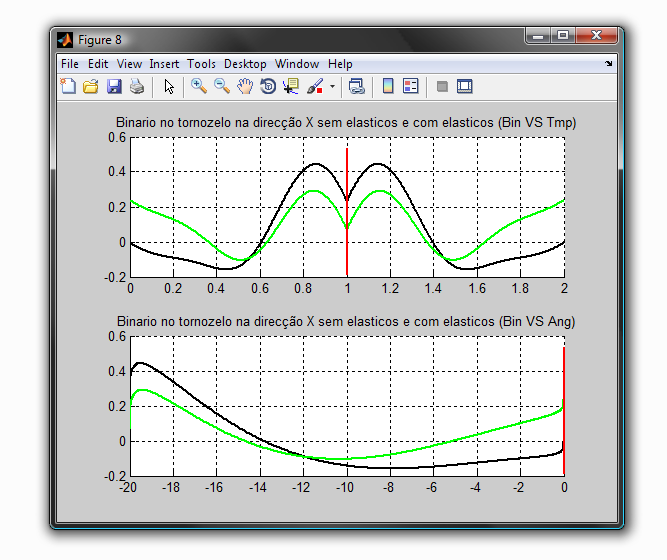Activate the Pan hand tool
This screenshot has width=667, height=560.
[x=245, y=87]
